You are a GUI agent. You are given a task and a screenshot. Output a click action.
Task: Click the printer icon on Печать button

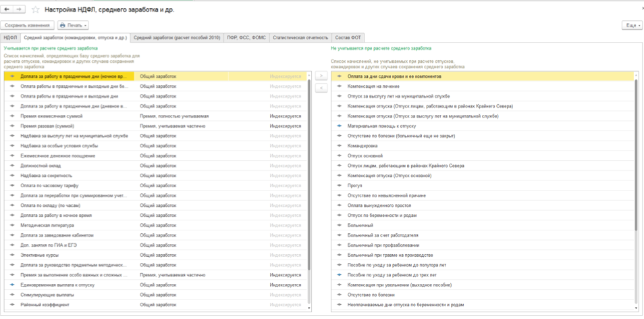(62, 26)
